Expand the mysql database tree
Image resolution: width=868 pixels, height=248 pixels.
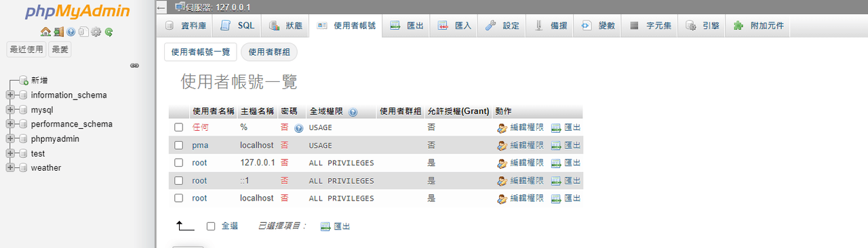[x=10, y=109]
